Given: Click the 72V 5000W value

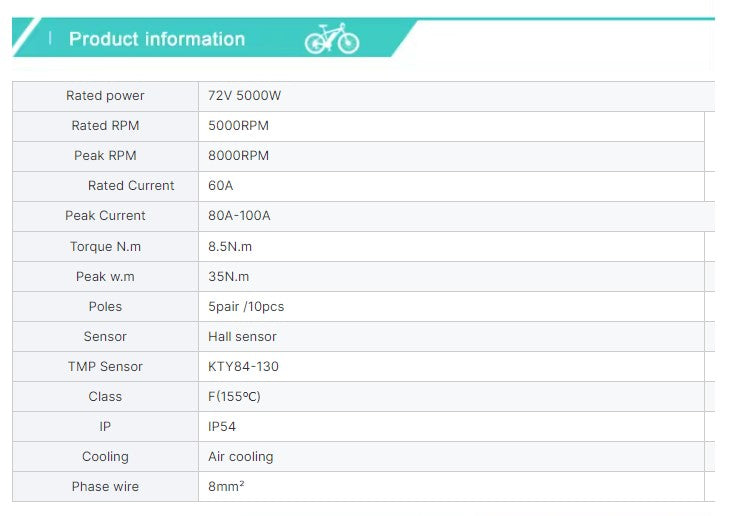Looking at the screenshot, I should [246, 96].
